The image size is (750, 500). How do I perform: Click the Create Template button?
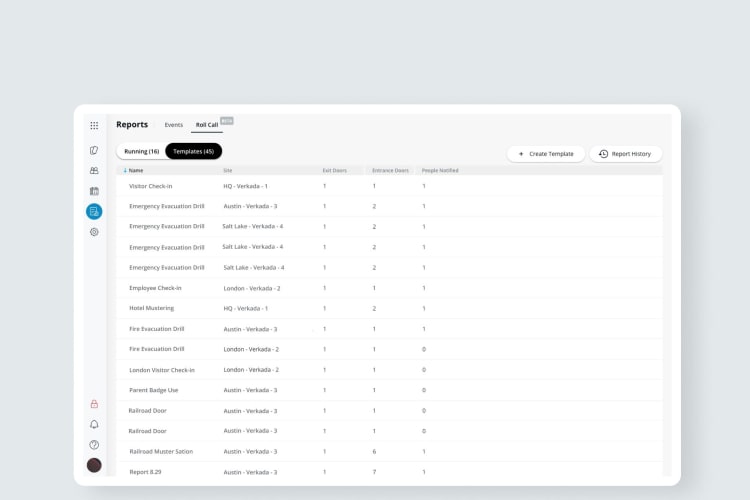click(x=546, y=154)
